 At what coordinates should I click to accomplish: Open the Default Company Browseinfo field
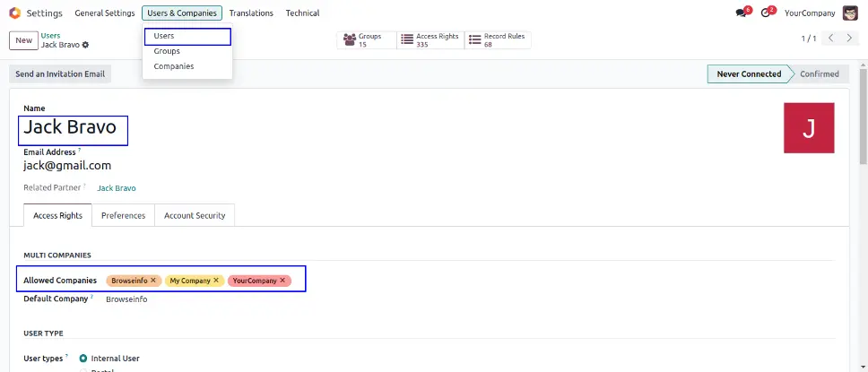(x=126, y=298)
